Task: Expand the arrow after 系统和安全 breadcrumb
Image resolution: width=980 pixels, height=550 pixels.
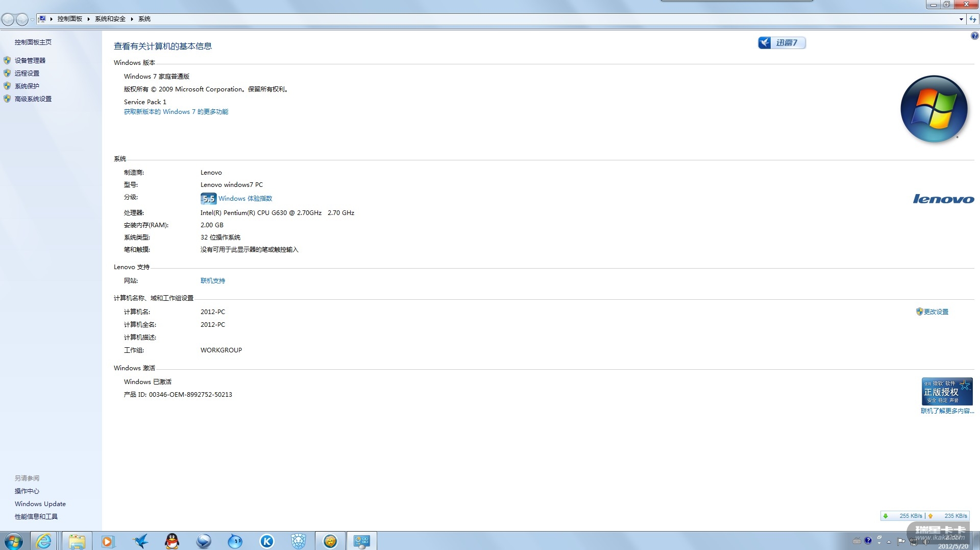Action: [132, 19]
